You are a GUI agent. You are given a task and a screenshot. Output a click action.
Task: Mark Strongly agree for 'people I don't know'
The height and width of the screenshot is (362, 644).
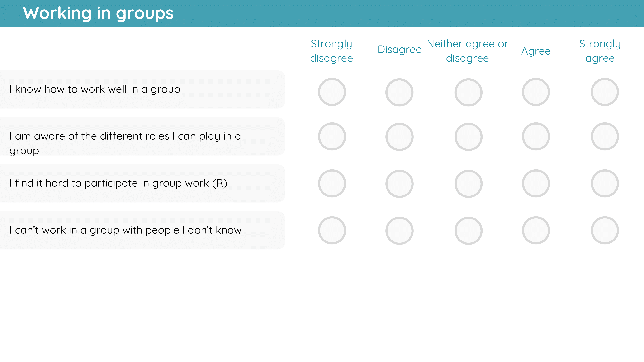tap(605, 230)
